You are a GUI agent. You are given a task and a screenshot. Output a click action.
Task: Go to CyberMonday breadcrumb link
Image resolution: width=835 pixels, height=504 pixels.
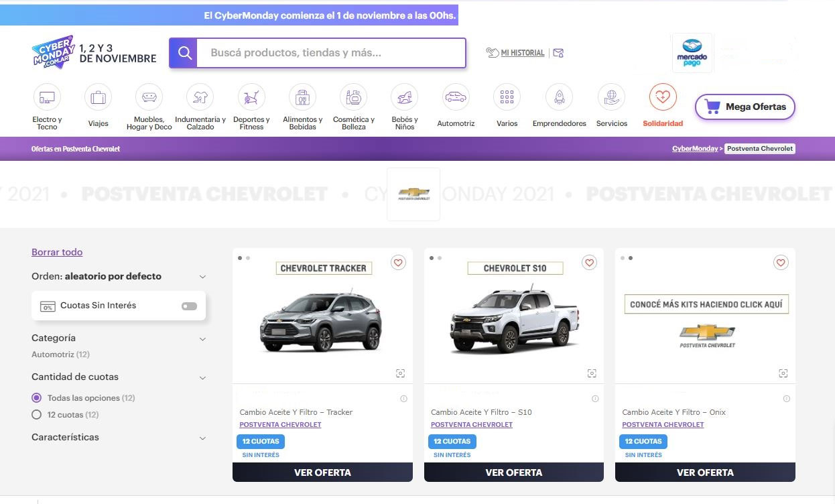[x=694, y=149]
